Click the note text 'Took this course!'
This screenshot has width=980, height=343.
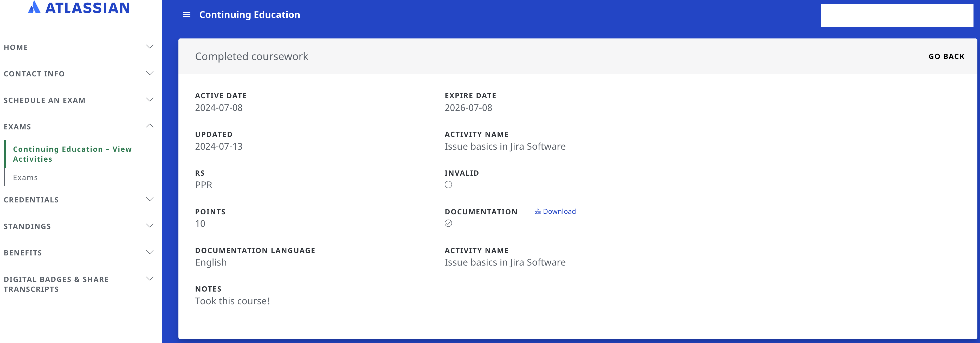point(233,301)
